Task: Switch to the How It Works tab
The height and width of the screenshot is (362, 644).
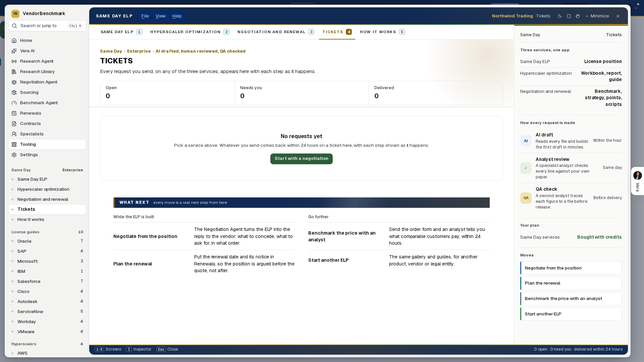Action: (x=382, y=32)
